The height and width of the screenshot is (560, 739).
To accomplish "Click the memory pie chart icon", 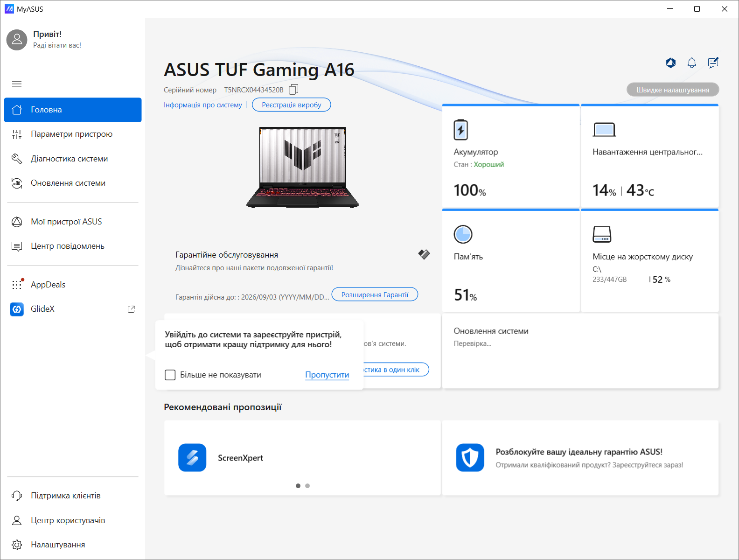I will 463,234.
